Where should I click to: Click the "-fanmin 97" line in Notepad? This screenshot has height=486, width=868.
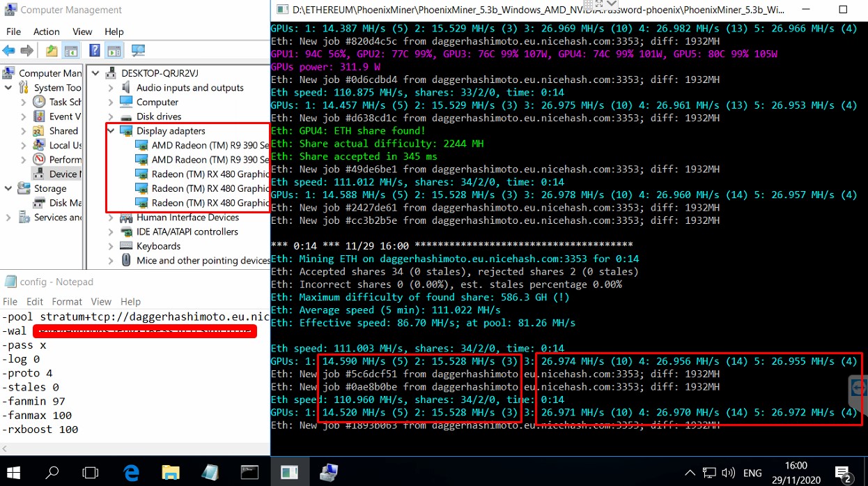33,401
